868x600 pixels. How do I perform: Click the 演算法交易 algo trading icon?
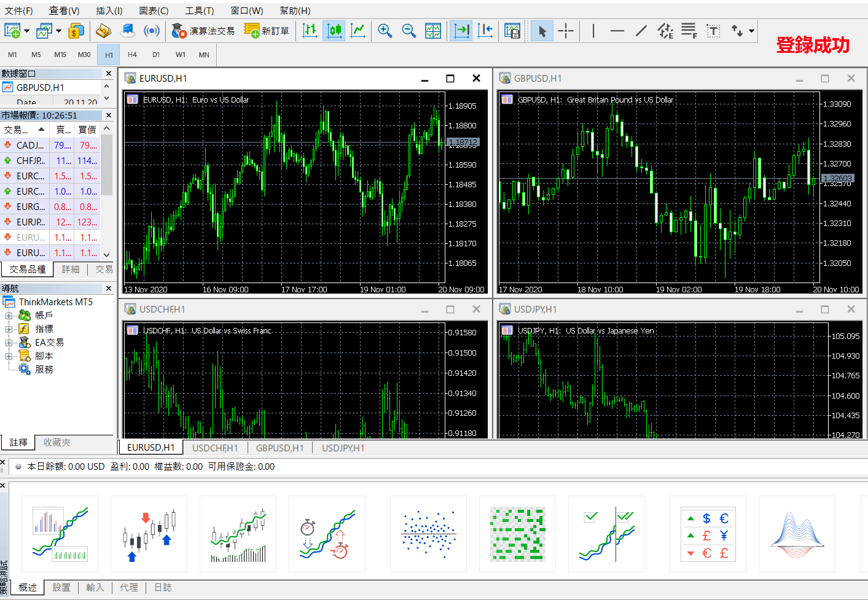(203, 29)
